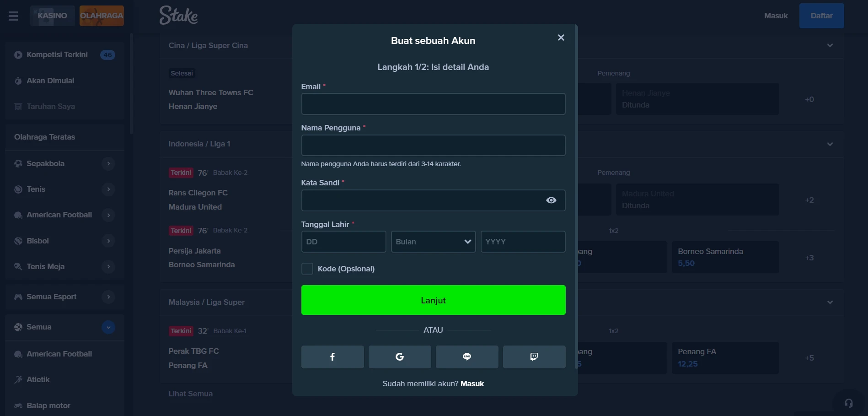Click the Nama Pengguna input field

click(x=433, y=145)
